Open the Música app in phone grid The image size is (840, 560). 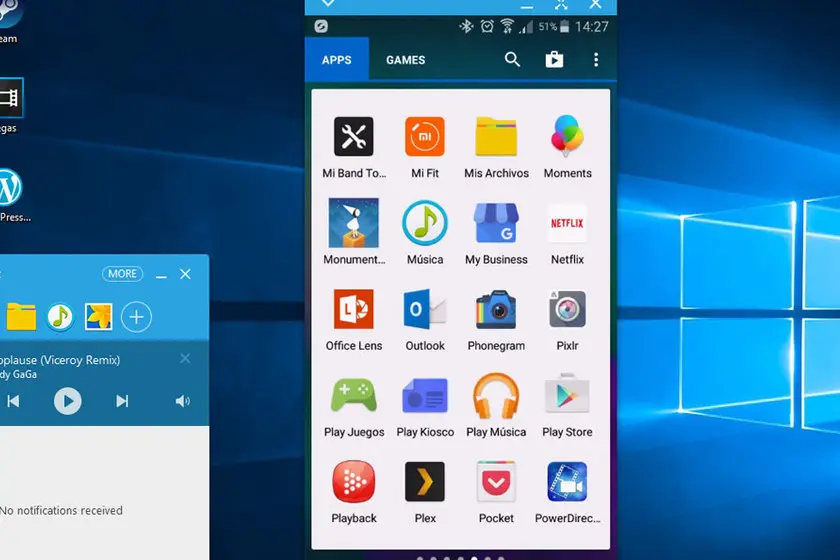click(x=425, y=223)
